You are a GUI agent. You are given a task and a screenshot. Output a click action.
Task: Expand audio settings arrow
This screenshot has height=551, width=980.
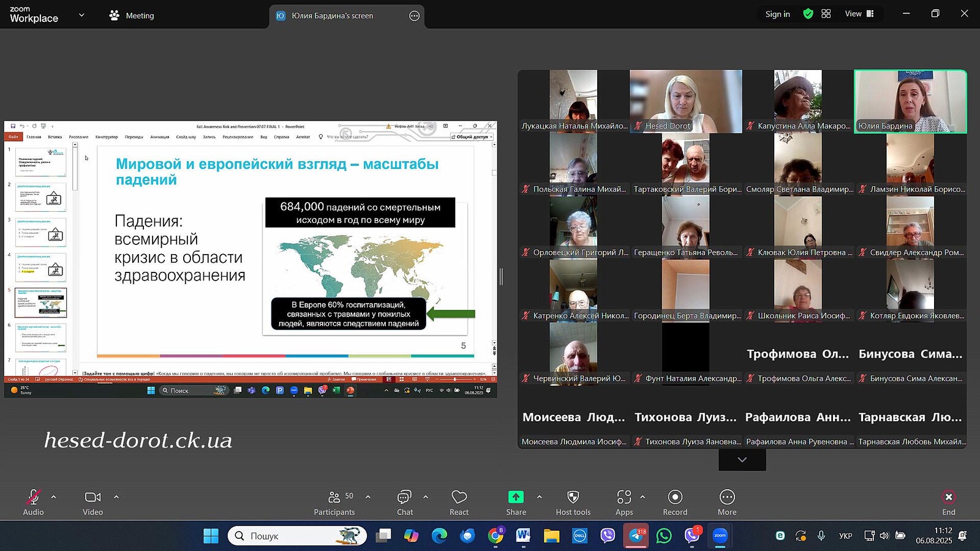tap(53, 497)
